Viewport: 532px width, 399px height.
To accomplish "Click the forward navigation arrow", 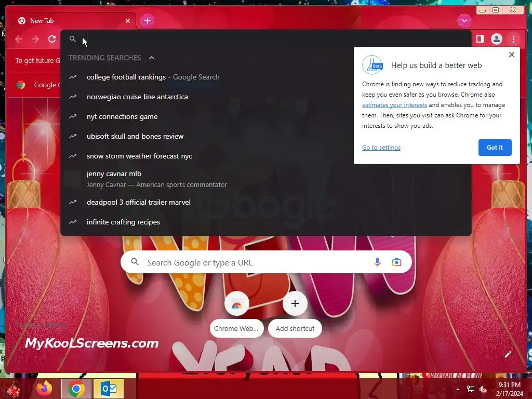I will 35,39.
